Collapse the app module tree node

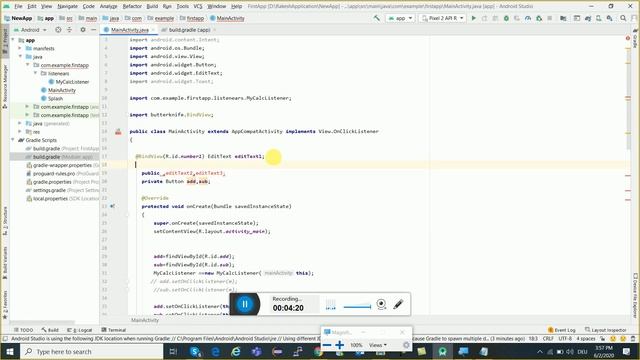13,40
